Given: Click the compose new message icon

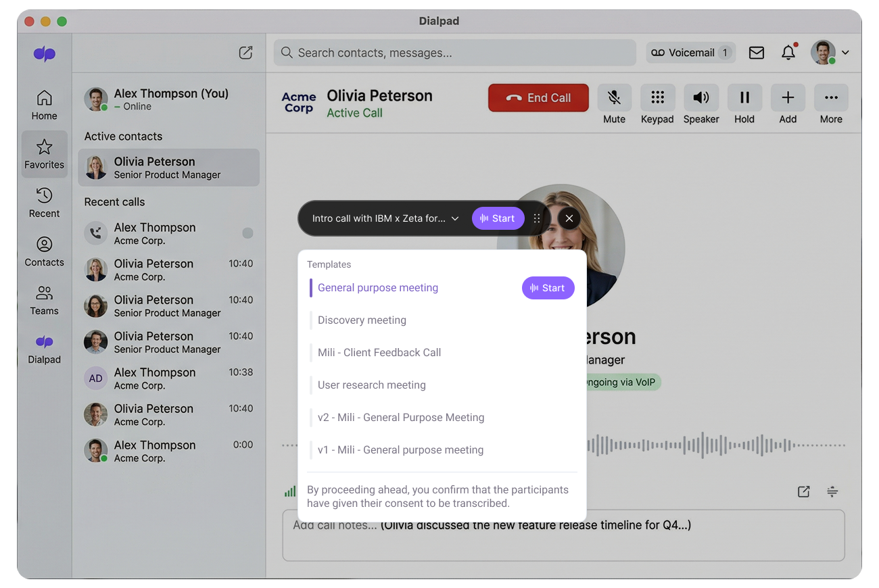Looking at the screenshot, I should coord(245,53).
